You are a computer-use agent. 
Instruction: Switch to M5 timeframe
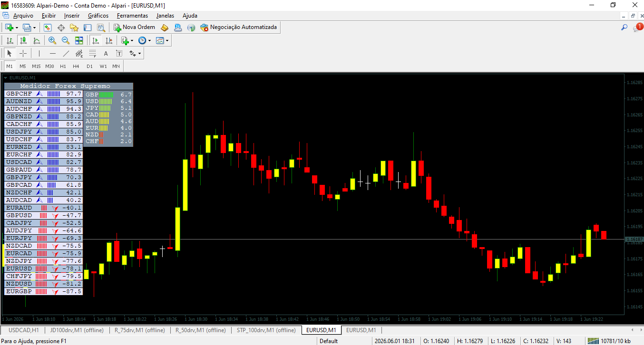tap(23, 66)
